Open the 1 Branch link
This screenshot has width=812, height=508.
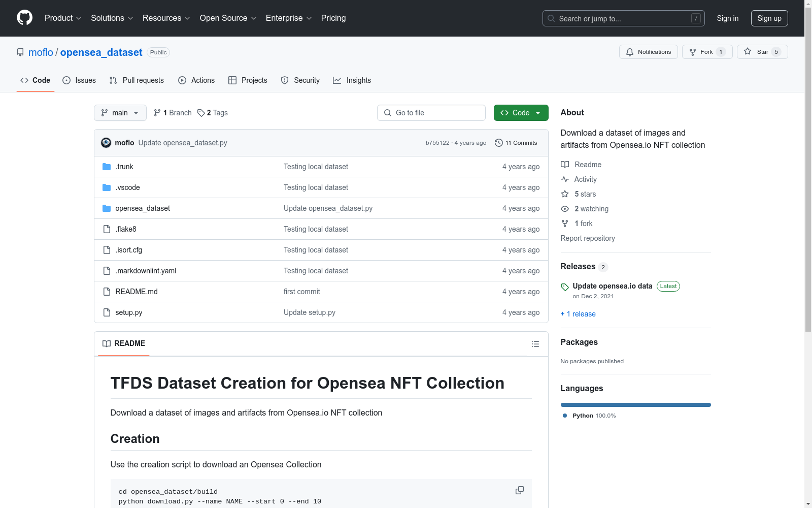point(173,113)
